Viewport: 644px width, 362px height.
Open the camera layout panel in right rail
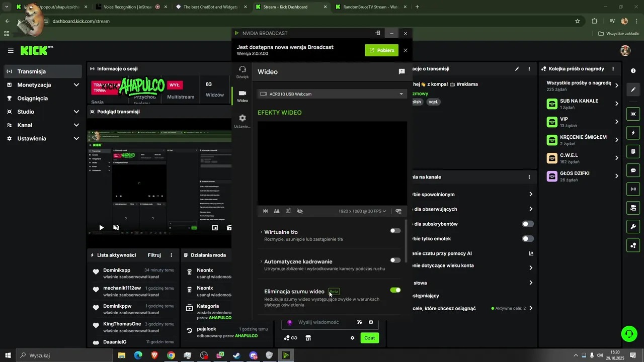633,208
